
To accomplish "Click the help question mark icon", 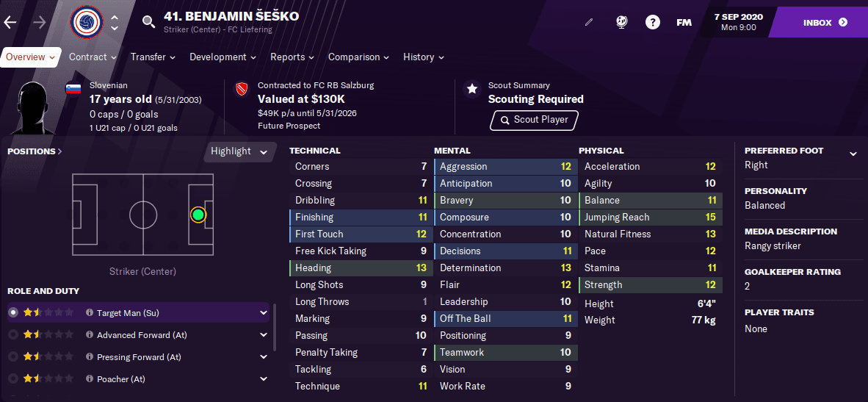I will click(x=652, y=23).
